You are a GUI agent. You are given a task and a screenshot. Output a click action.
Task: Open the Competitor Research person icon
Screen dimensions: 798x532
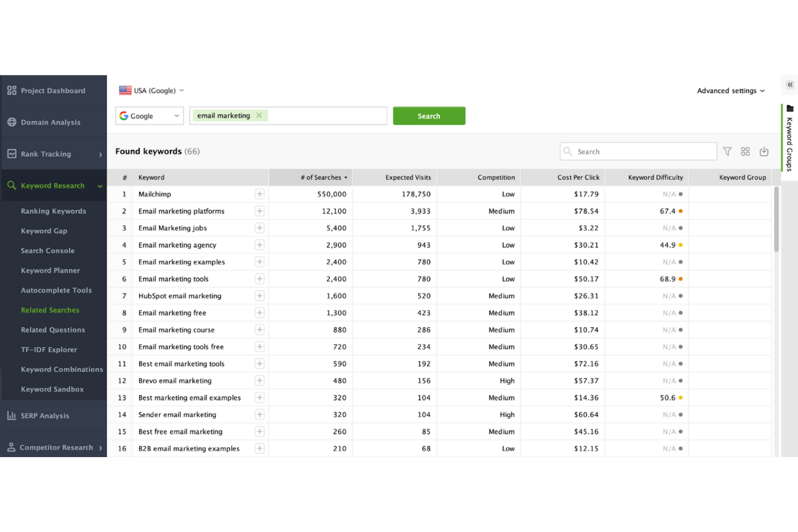pos(11,447)
